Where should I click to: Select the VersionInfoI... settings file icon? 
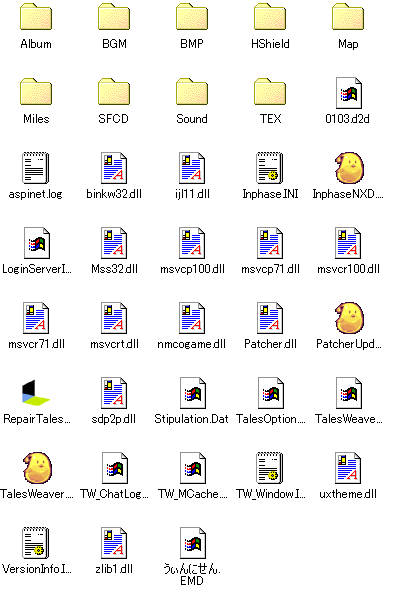click(x=35, y=543)
